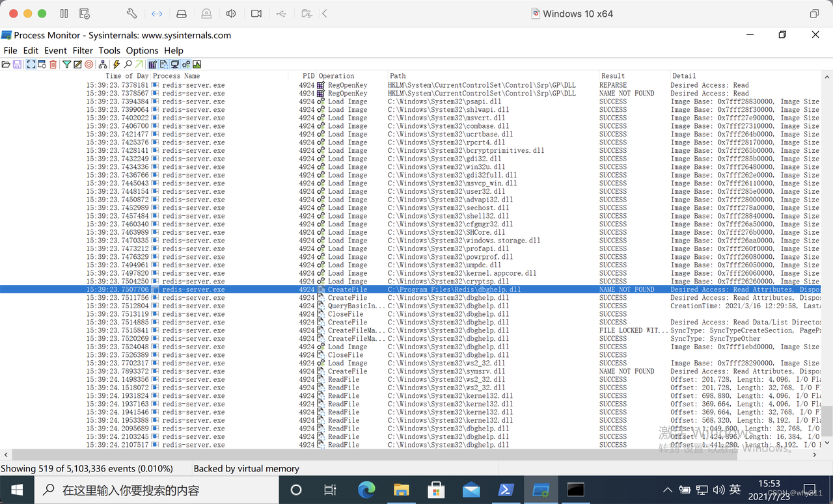The image size is (833, 504).
Task: Toggle Show Process and Thread Activity icon
Action: coord(185,64)
